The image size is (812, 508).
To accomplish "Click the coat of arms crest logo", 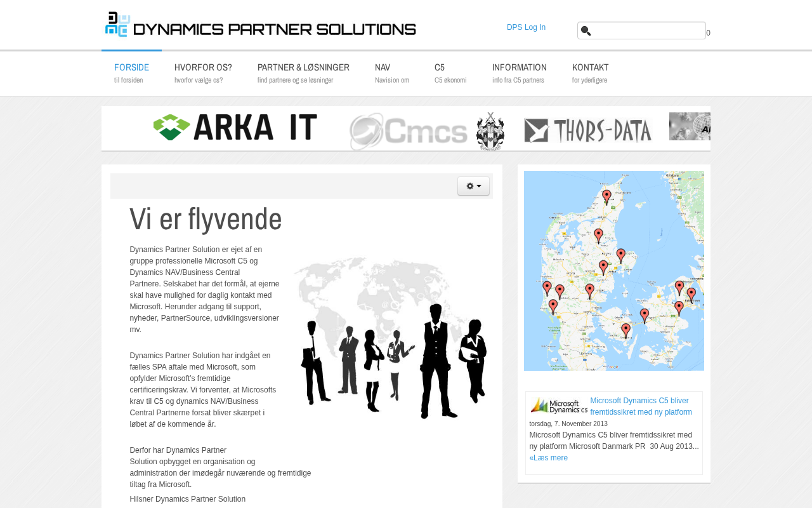I will click(x=490, y=131).
